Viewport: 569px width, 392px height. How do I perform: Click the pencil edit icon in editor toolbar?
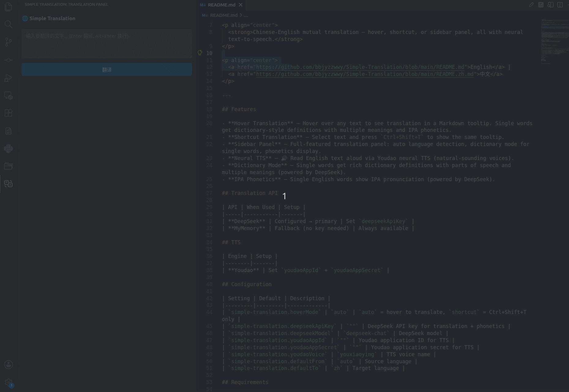531,5
